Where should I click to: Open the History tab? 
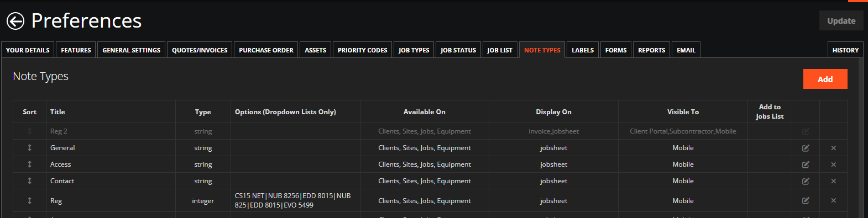click(x=845, y=50)
